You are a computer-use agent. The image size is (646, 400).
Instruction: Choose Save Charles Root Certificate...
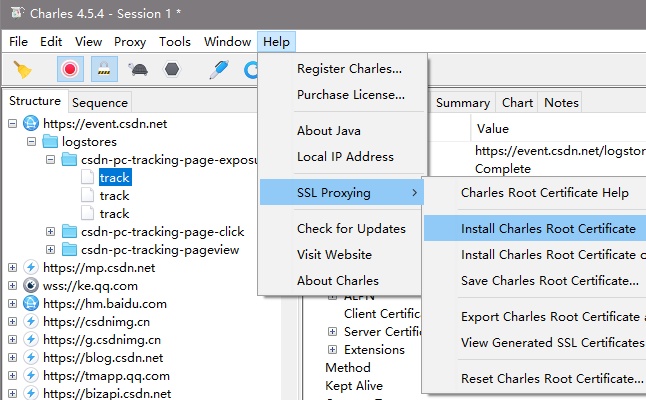coord(550,280)
